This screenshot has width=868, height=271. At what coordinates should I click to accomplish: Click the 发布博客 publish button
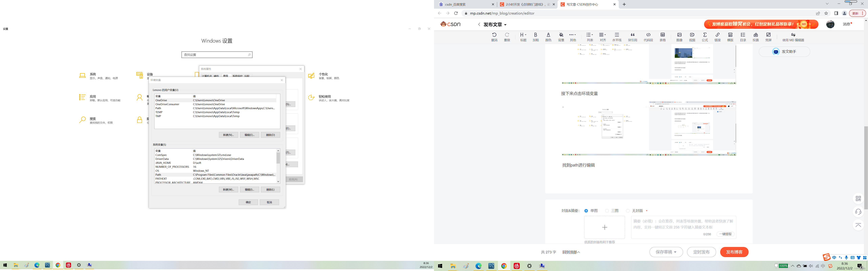734,252
